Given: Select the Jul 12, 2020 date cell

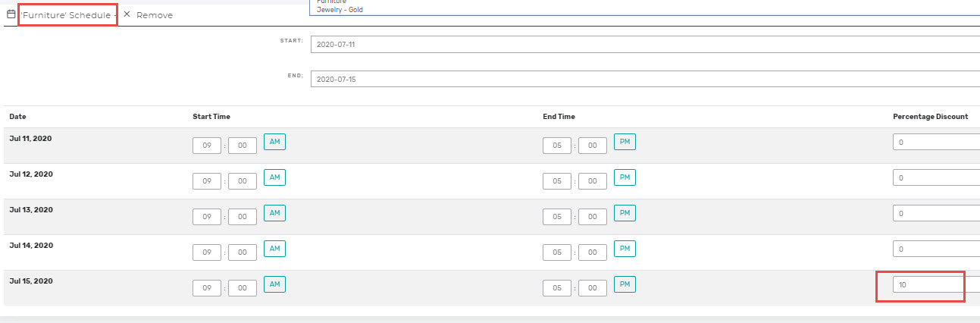Looking at the screenshot, I should (31, 174).
